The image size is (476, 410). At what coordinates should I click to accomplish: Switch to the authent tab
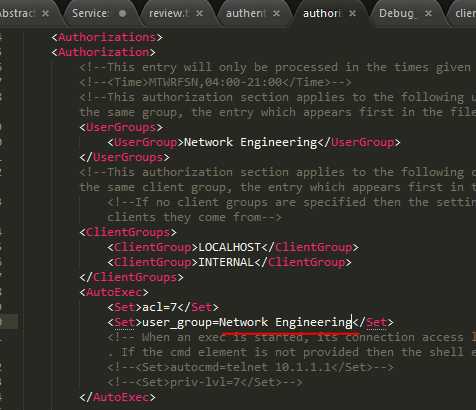click(245, 13)
